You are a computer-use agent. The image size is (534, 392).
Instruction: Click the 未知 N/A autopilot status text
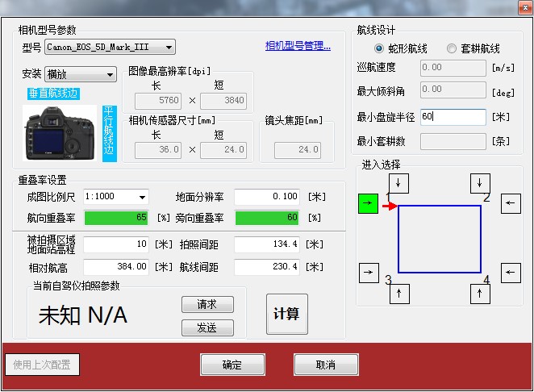tap(83, 315)
